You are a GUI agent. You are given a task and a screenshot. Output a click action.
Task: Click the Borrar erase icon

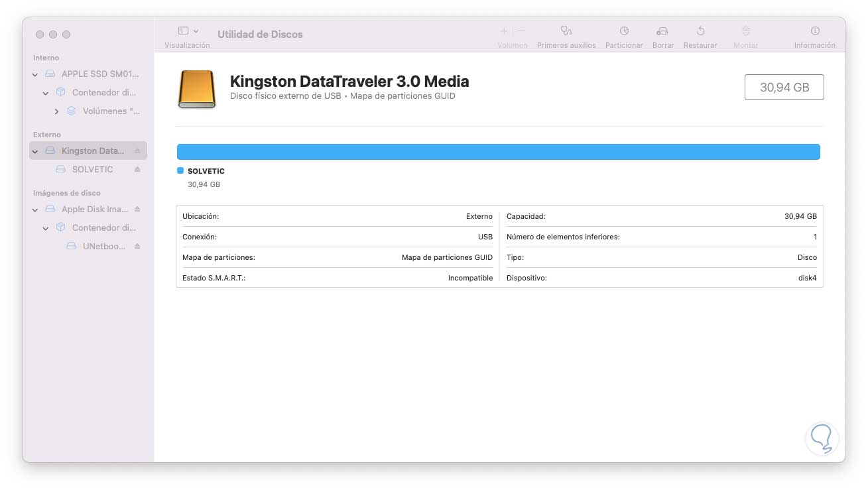[x=662, y=31]
